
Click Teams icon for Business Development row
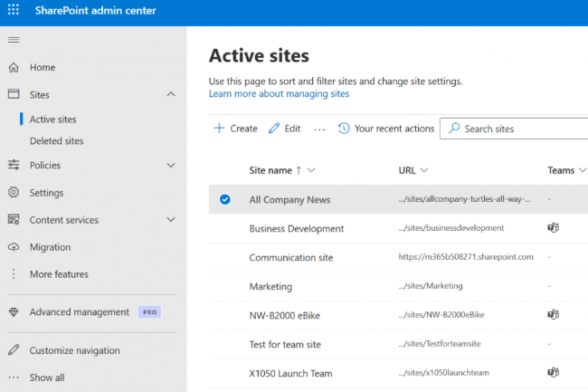click(x=554, y=228)
